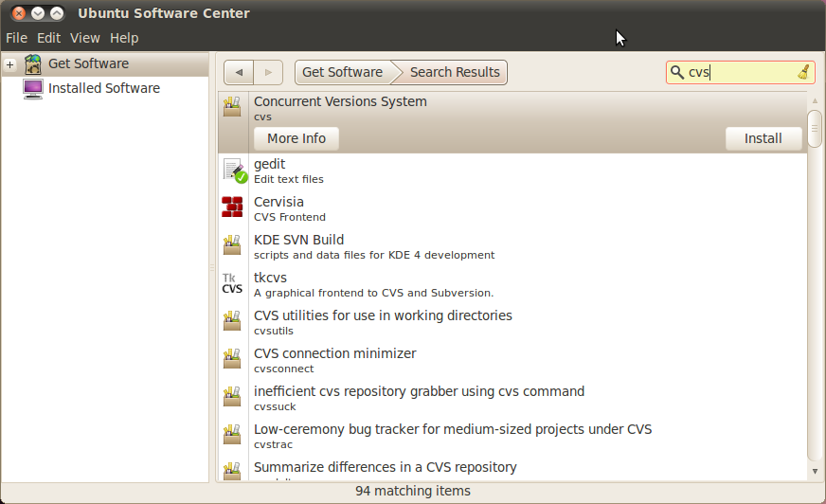The image size is (826, 504).
Task: Click the Concurrent Versions System package icon
Action: [x=232, y=107]
